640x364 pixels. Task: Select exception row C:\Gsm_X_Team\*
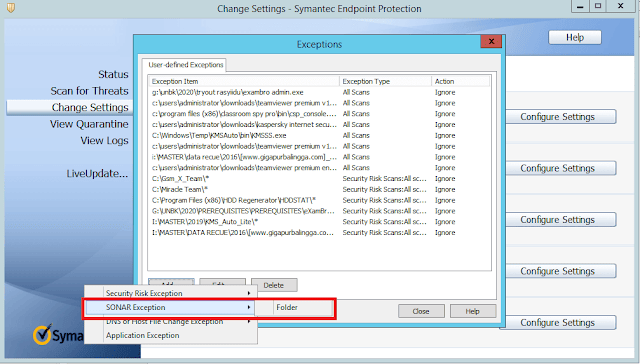(x=320, y=179)
